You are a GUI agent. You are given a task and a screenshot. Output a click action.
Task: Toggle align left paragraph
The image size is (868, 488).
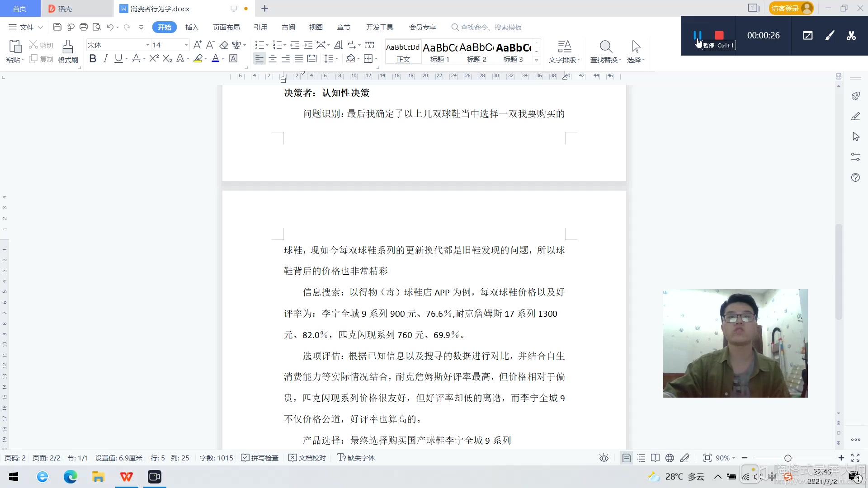[x=259, y=58]
